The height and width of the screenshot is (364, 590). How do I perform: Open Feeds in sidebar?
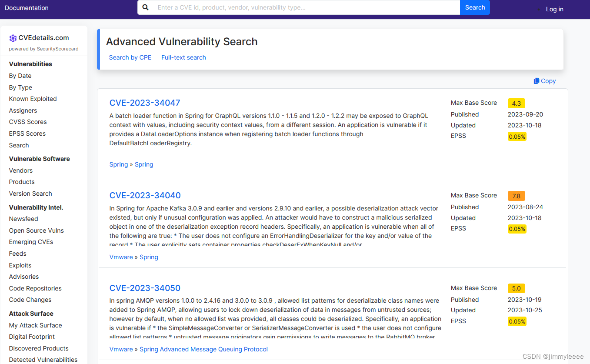point(18,254)
